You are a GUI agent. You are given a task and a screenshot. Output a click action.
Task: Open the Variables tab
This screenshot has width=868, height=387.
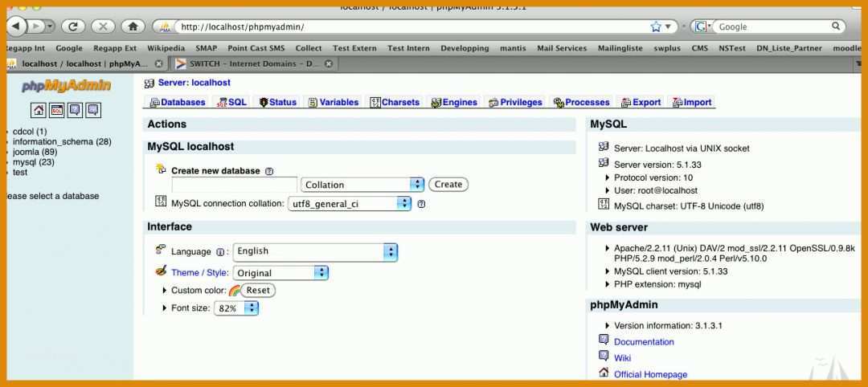point(334,102)
